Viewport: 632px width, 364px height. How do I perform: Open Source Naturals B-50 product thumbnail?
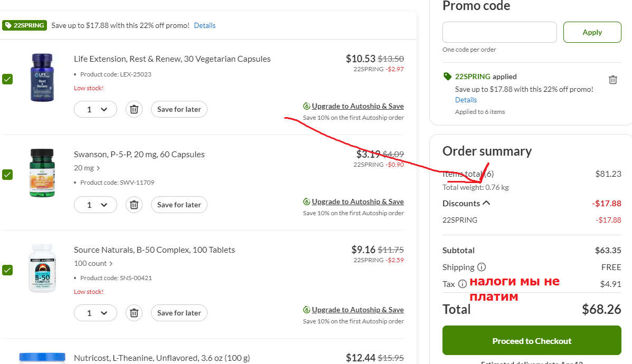coord(42,268)
